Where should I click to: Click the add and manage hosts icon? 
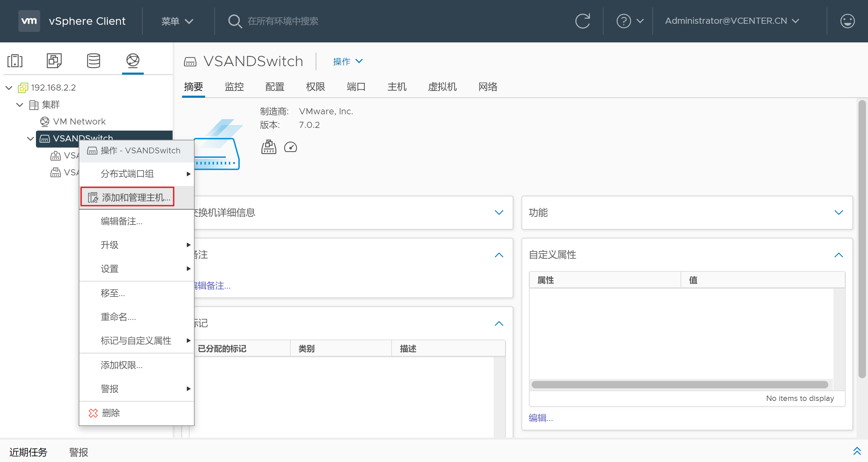(93, 197)
